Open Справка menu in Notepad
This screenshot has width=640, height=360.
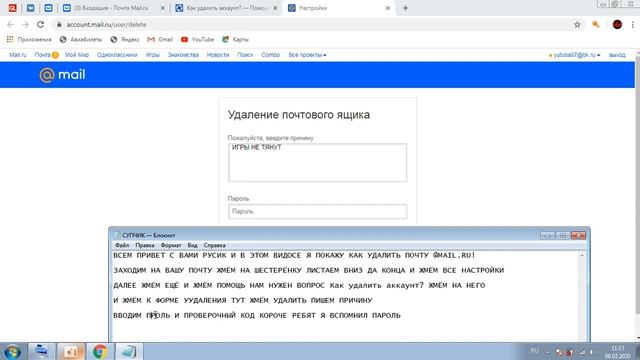click(214, 245)
